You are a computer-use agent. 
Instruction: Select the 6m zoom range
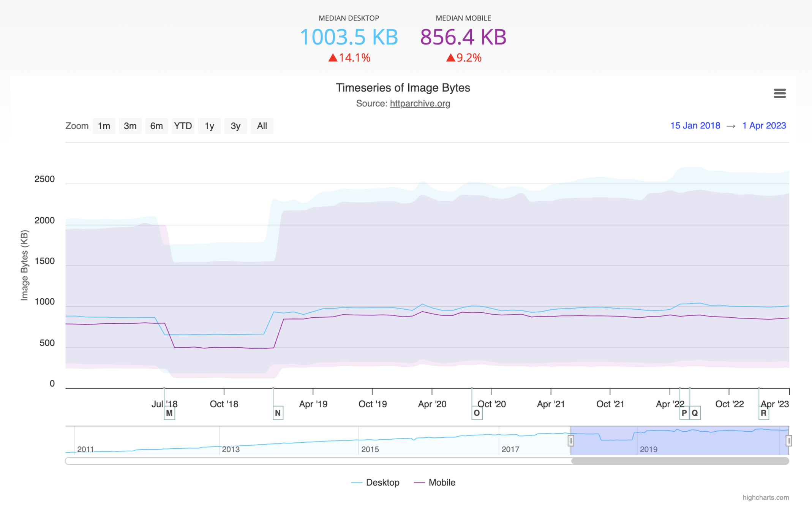[156, 126]
